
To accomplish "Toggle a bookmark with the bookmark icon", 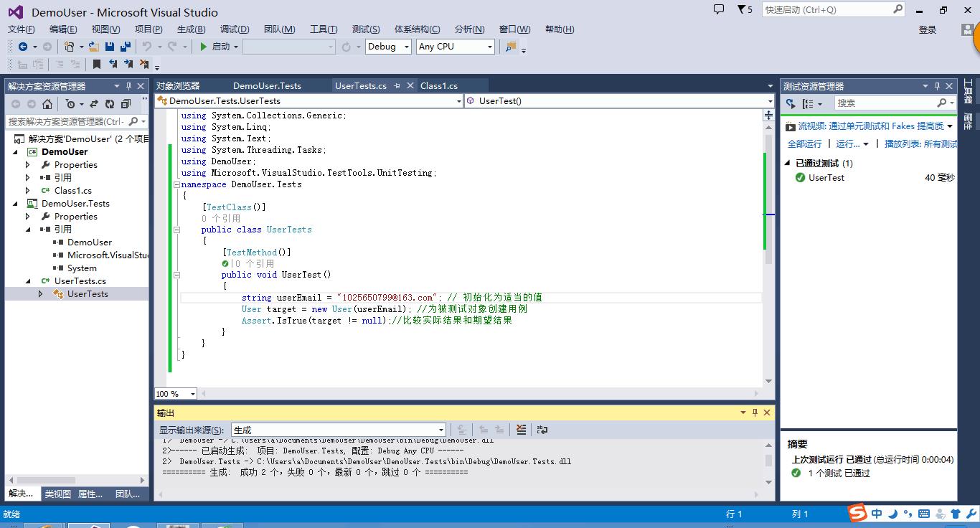I will point(97,64).
